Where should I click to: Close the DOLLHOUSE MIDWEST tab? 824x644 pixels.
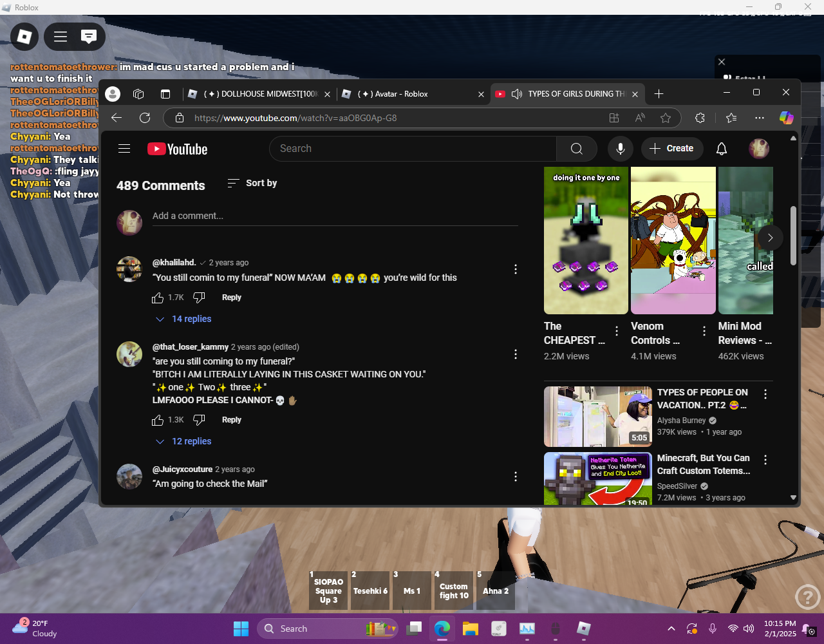pyautogui.click(x=327, y=94)
